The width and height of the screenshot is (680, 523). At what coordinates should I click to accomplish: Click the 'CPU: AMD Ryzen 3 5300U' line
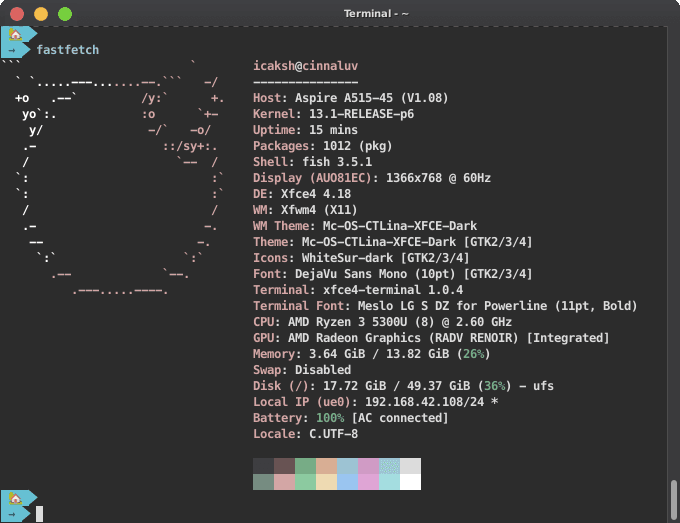[x=382, y=322]
